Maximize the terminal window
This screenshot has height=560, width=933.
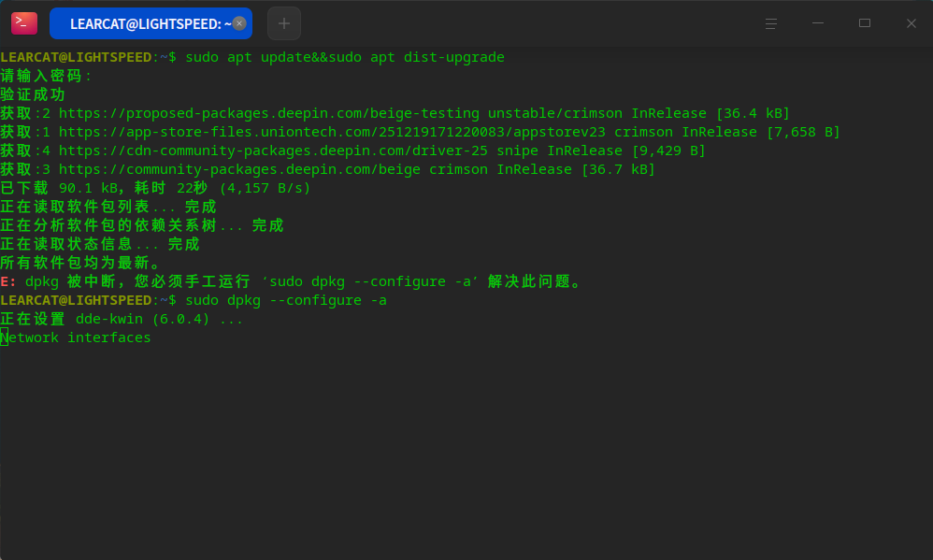[x=865, y=23]
